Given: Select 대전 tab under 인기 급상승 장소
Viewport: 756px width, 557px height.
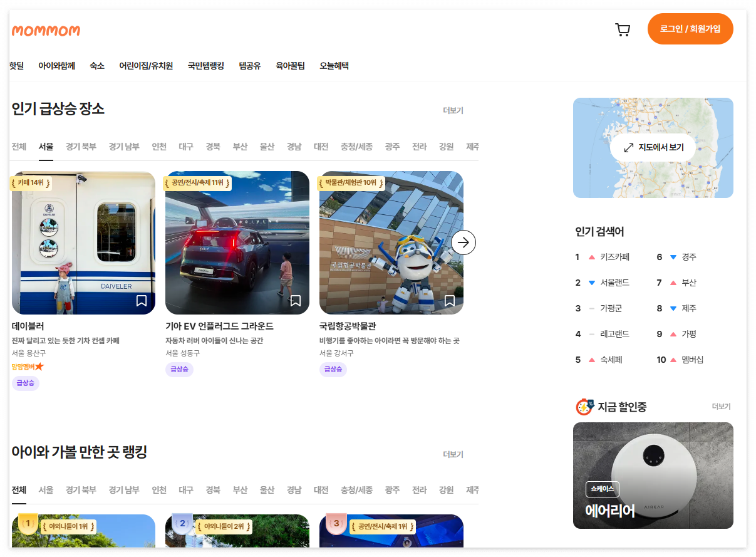Looking at the screenshot, I should point(321,147).
